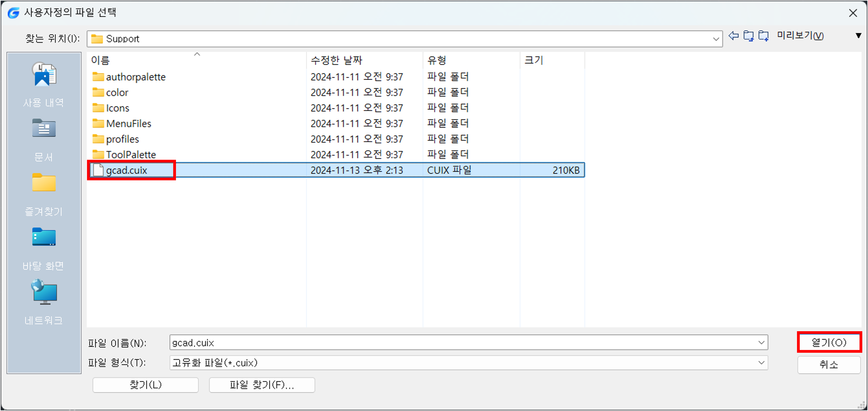Click the 찾기(L) button

pos(146,385)
